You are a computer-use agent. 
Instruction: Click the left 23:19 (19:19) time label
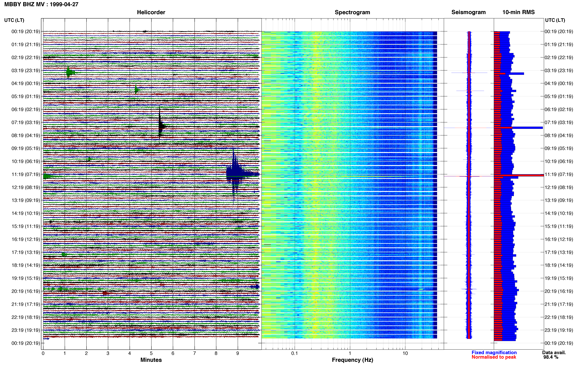[26, 330]
